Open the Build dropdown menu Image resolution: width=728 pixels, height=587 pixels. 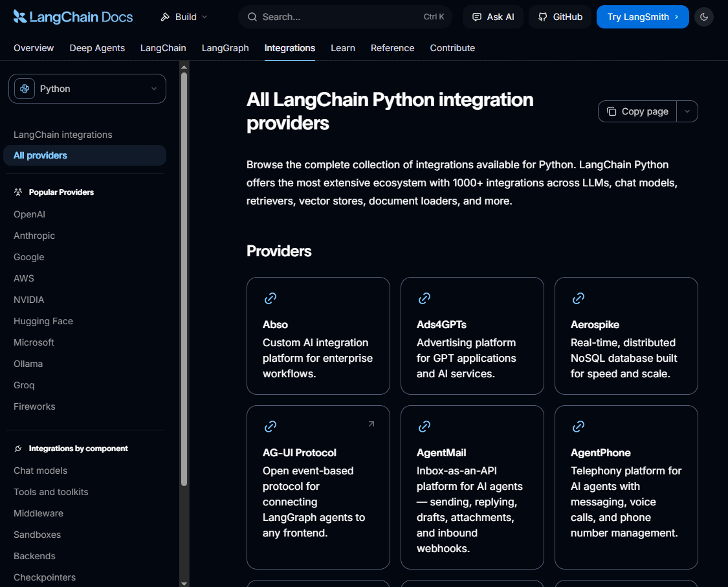184,17
